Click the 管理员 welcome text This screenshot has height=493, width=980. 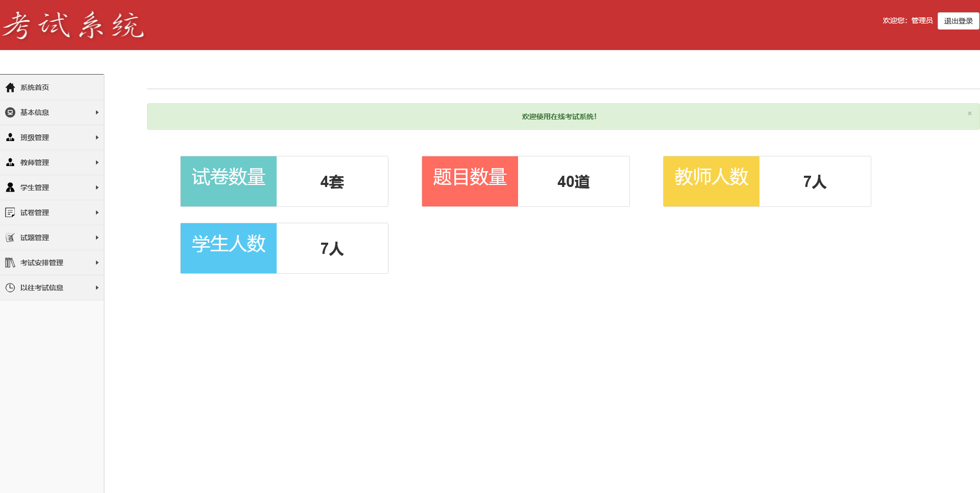[921, 21]
